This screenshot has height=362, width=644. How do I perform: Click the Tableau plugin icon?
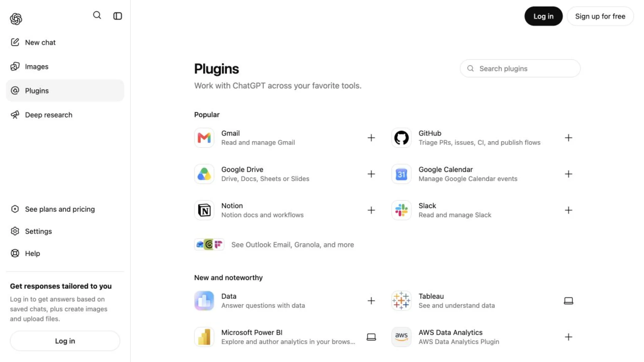(401, 301)
